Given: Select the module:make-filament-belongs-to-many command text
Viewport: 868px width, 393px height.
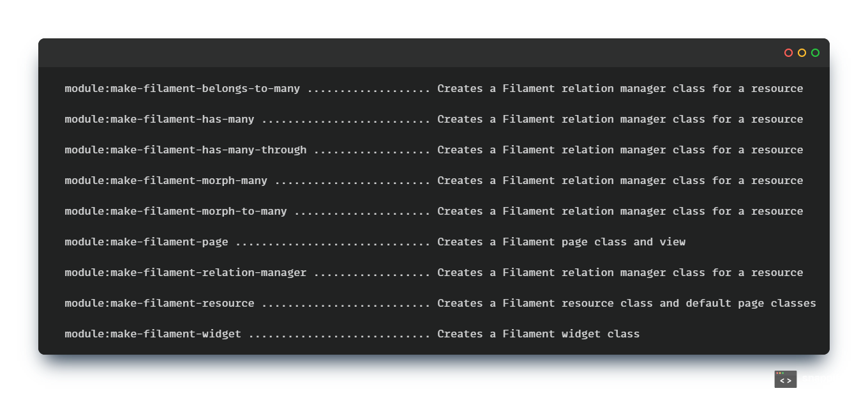Looking at the screenshot, I should [183, 89].
